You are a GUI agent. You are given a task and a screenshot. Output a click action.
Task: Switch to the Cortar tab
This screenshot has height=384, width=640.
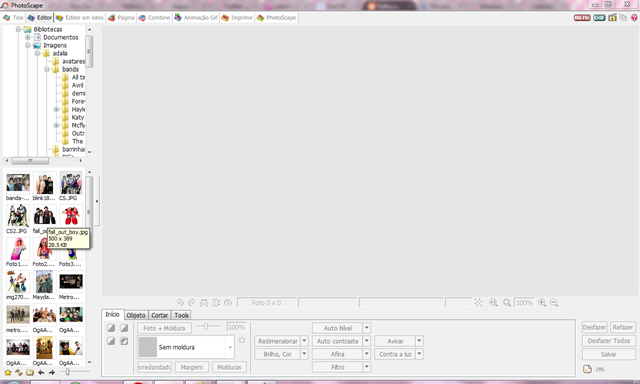pyautogui.click(x=160, y=315)
